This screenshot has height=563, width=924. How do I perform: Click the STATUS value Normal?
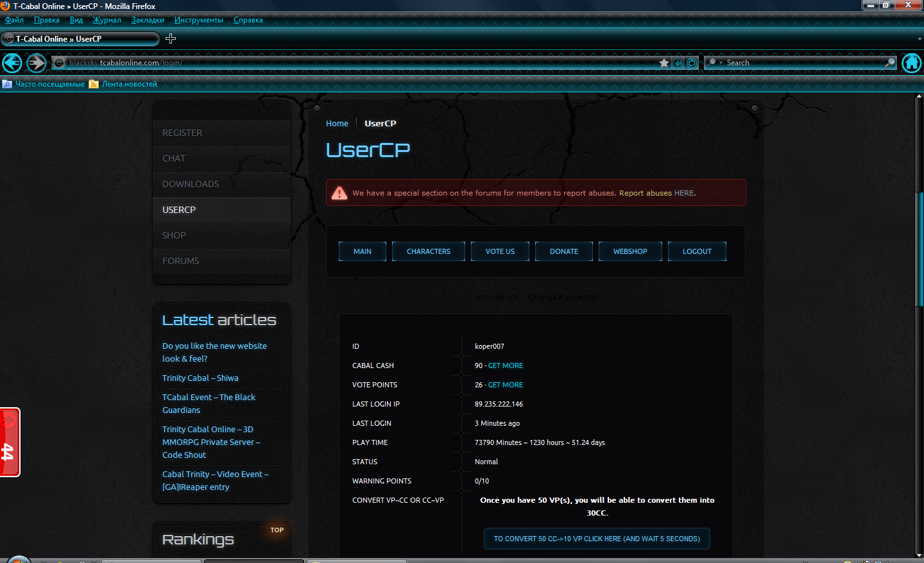tap(486, 462)
